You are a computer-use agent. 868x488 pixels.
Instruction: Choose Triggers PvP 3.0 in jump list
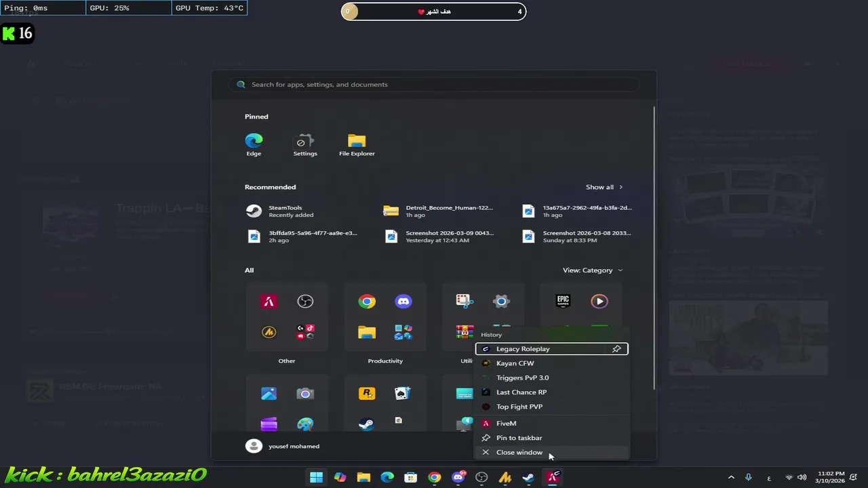pyautogui.click(x=551, y=378)
